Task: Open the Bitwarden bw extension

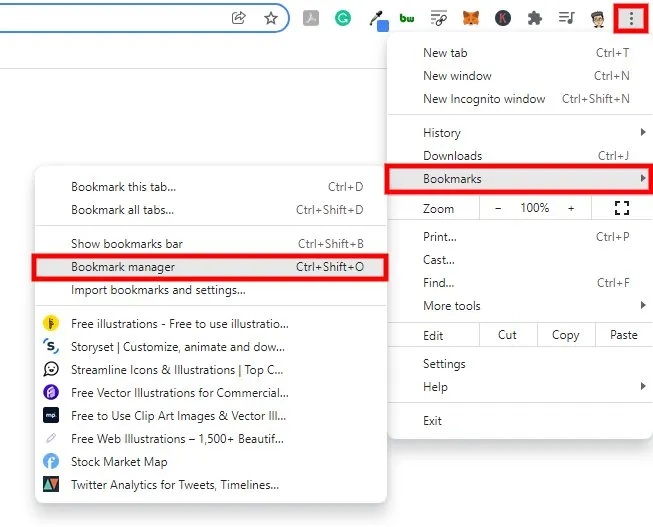Action: point(407,18)
